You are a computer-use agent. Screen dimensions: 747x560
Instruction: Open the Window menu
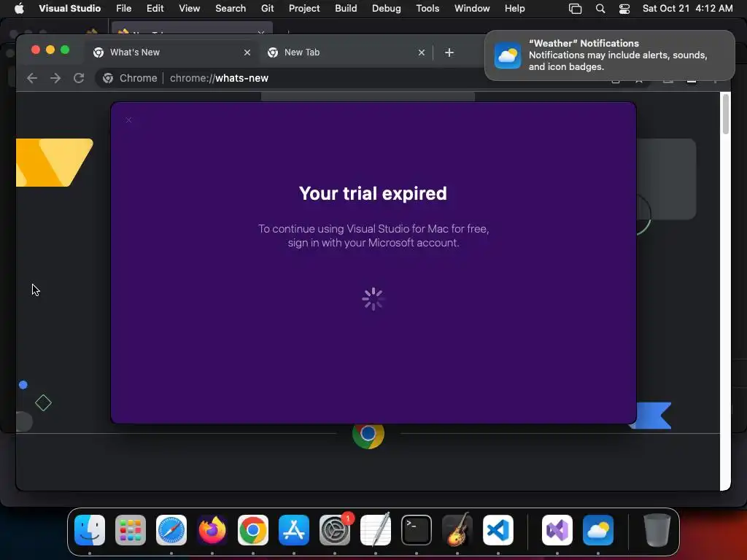472,8
